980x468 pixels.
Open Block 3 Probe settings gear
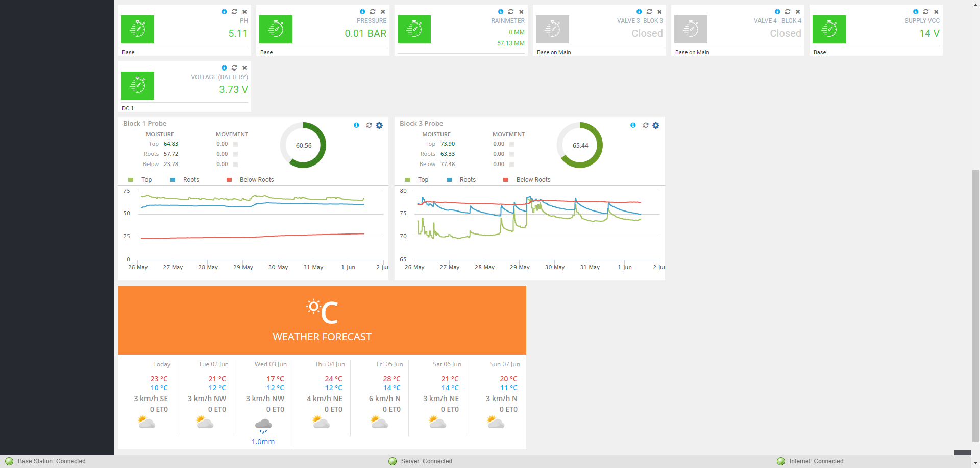click(x=656, y=125)
